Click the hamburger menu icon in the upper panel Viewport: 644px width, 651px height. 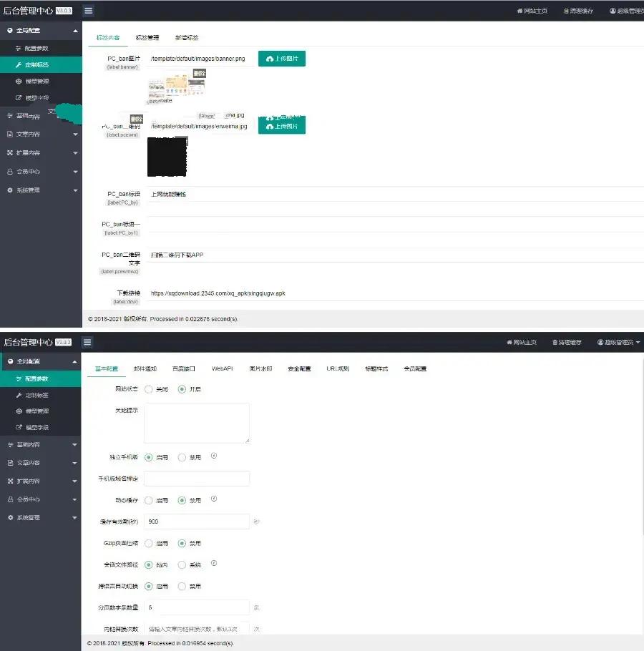(88, 11)
